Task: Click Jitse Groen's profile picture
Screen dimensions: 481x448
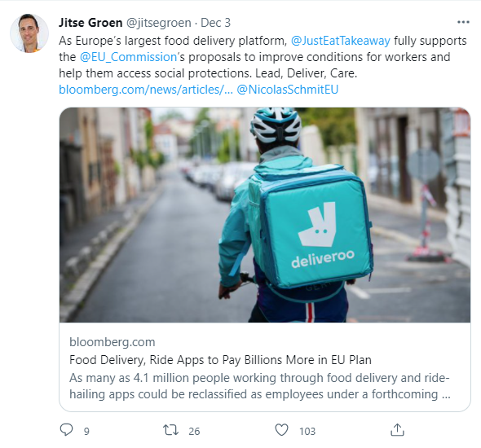Action: (29, 33)
